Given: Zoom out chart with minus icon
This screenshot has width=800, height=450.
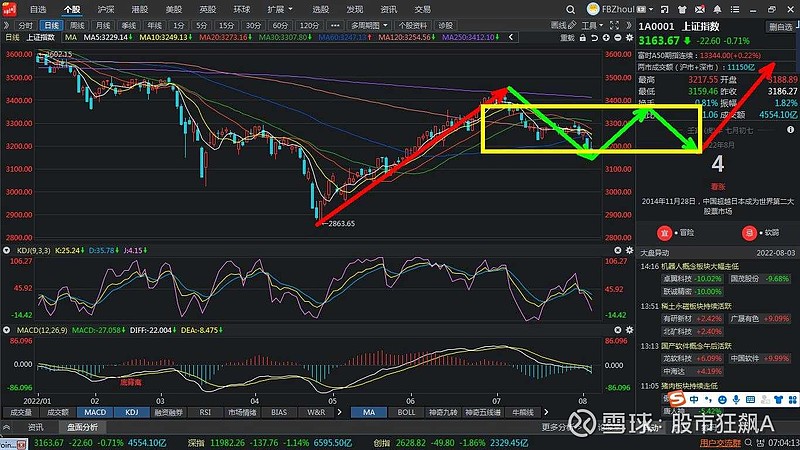Looking at the screenshot, I should 618,38.
